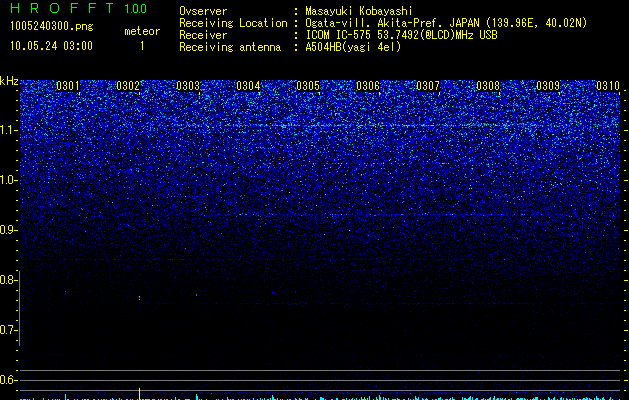Click the kHz axis unit label

coord(9,81)
